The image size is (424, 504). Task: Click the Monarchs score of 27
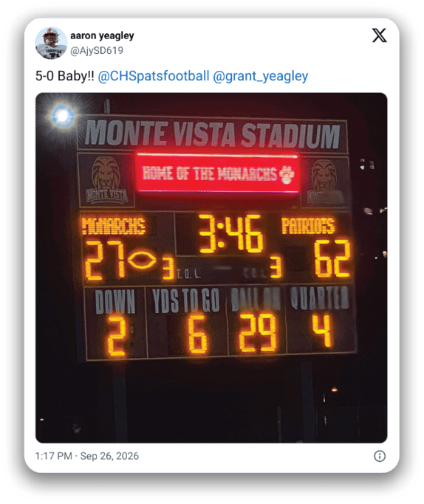(x=105, y=260)
